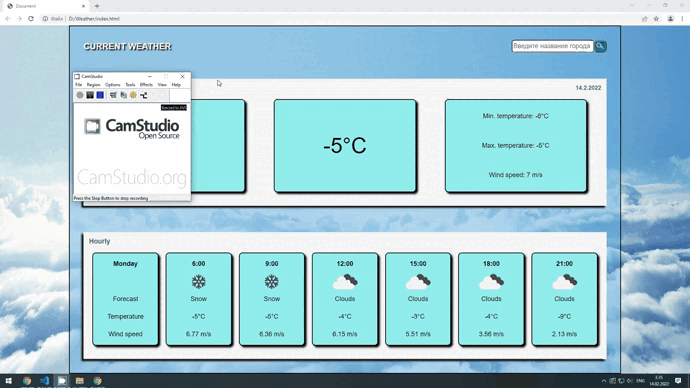Click the orange sun icon in CamStudio toolbar
This screenshot has height=388, width=690.
[133, 95]
